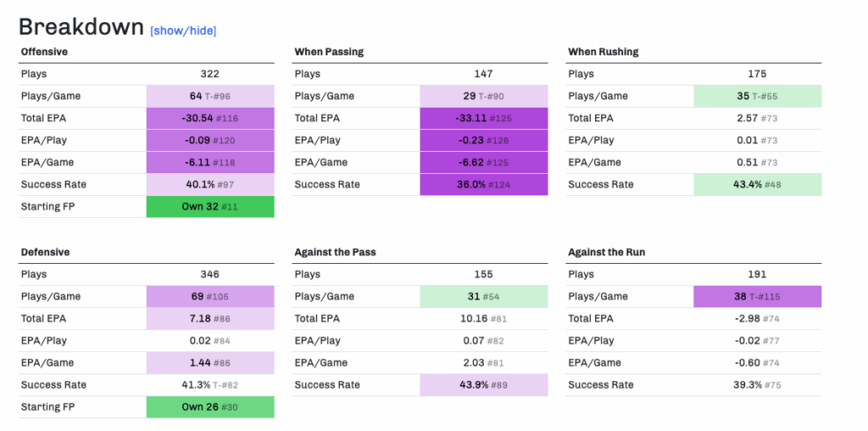Select the Offensive table heading
This screenshot has height=431, width=868.
(44, 52)
